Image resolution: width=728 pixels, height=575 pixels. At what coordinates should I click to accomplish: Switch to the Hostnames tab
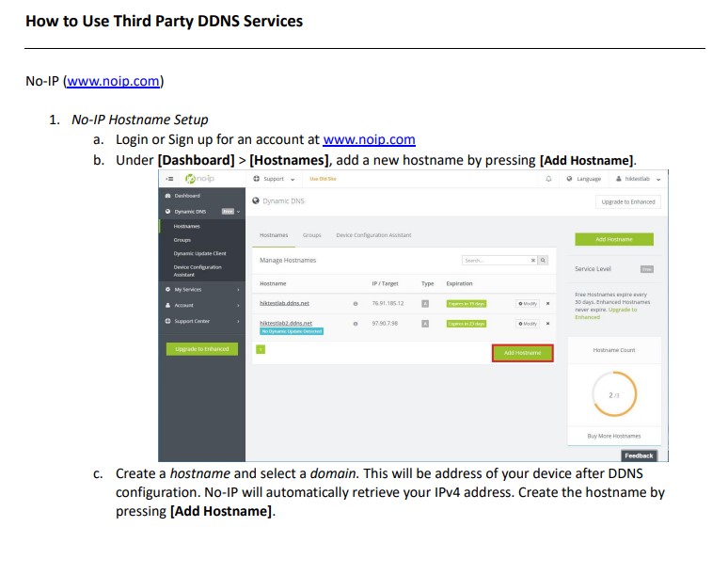point(274,235)
